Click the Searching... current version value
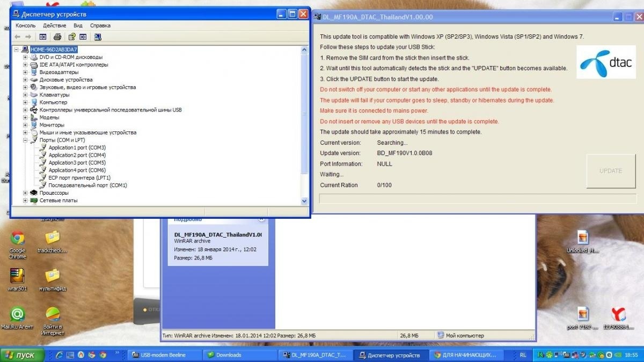The height and width of the screenshot is (362, 644). 392,143
